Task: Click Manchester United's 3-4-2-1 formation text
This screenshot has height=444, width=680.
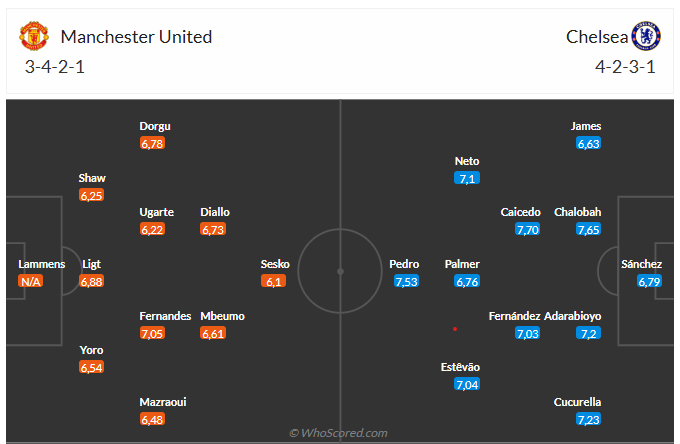Action: [57, 68]
